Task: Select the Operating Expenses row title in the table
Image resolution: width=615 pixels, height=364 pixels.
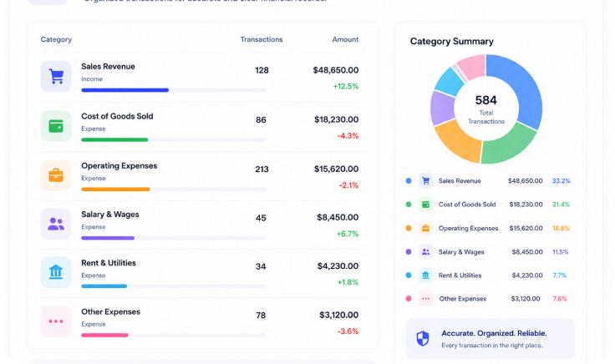Action: pos(119,166)
